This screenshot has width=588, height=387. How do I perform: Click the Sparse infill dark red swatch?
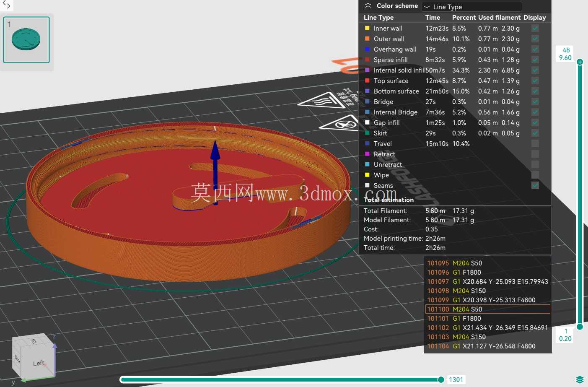[367, 60]
